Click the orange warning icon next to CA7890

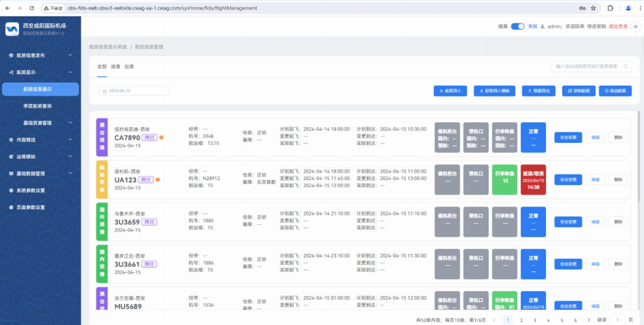coord(161,137)
